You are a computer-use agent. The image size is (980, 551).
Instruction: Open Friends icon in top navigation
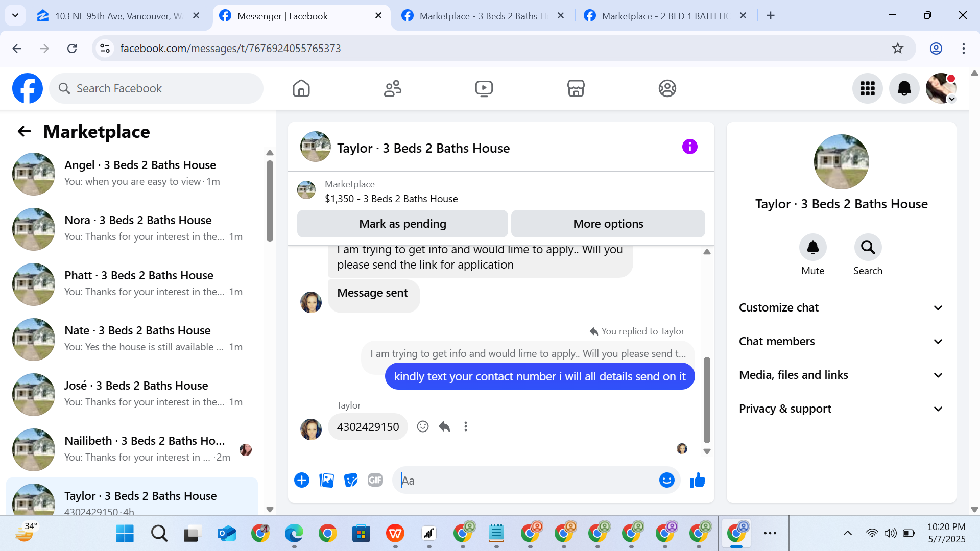[x=393, y=88]
